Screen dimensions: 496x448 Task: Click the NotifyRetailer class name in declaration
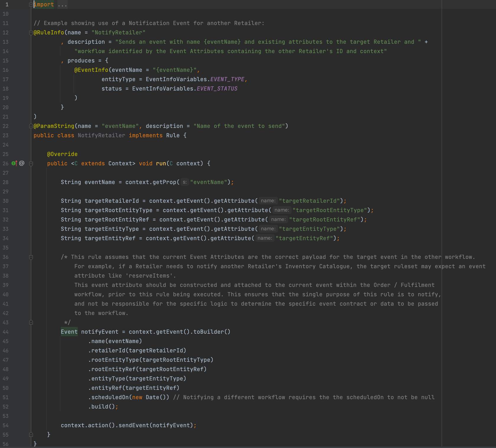(101, 135)
